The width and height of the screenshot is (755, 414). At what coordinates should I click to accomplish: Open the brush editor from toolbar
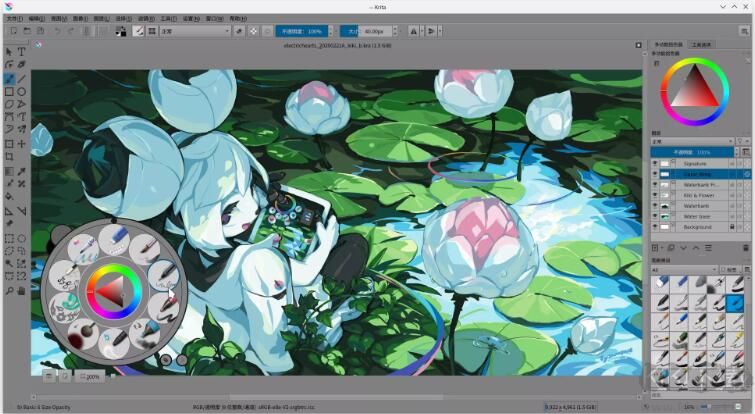(139, 31)
